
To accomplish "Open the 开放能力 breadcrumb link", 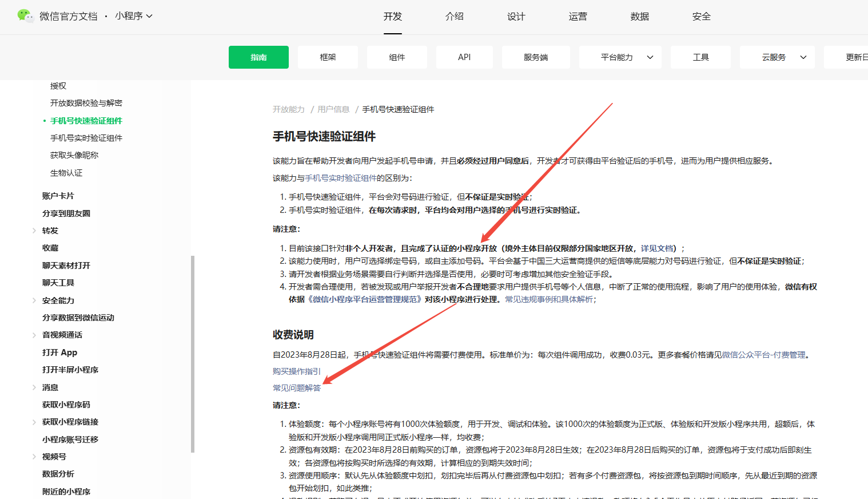I will [289, 109].
